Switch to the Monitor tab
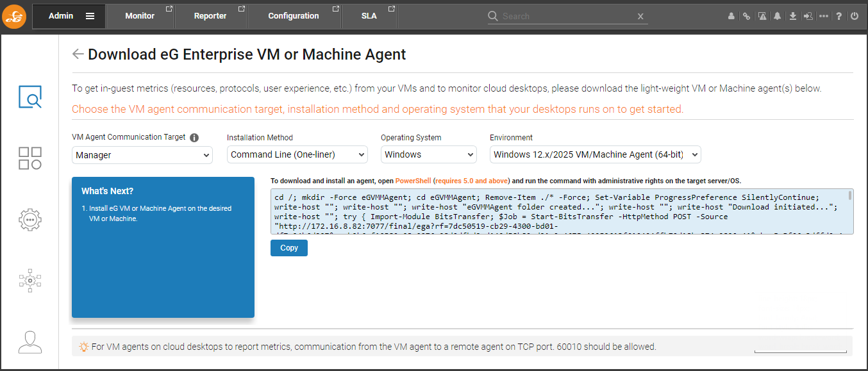This screenshot has height=371, width=868. coord(140,16)
